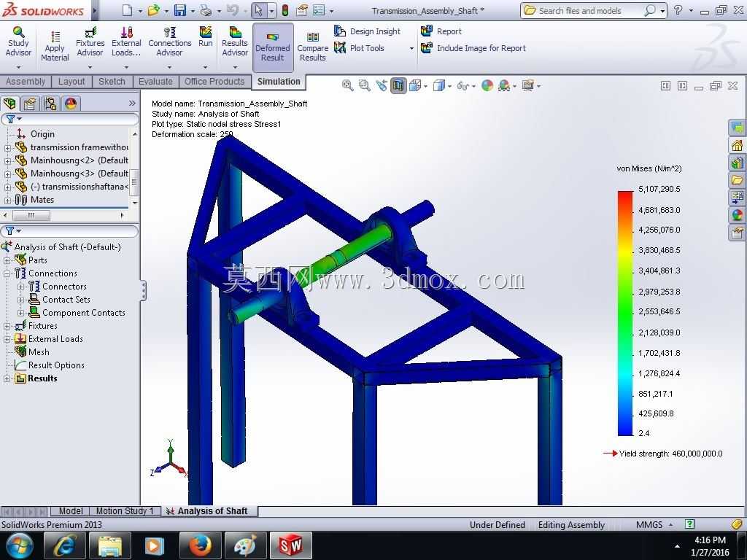Viewport: 747px width, 560px height.
Task: Open SolidWorks Resources home icon in task pane
Action: tap(737, 145)
